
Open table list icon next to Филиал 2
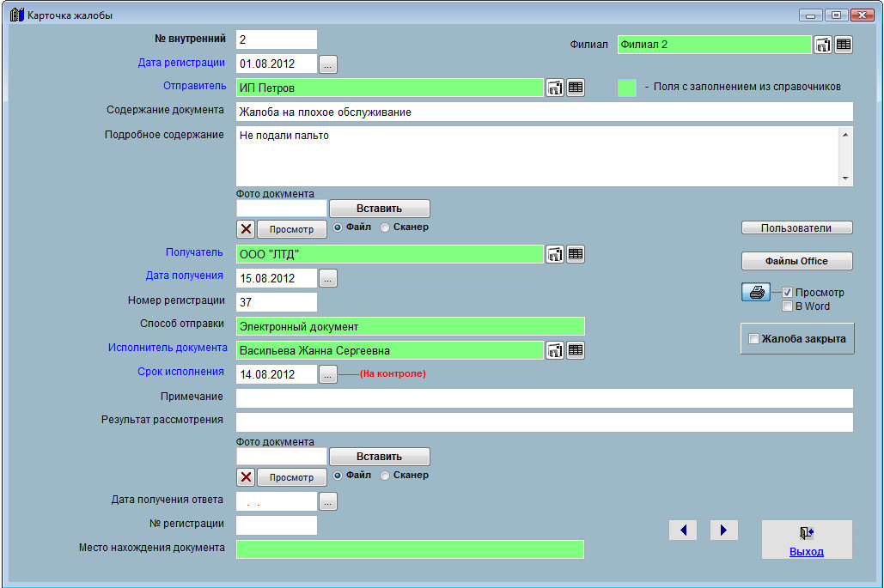(844, 45)
